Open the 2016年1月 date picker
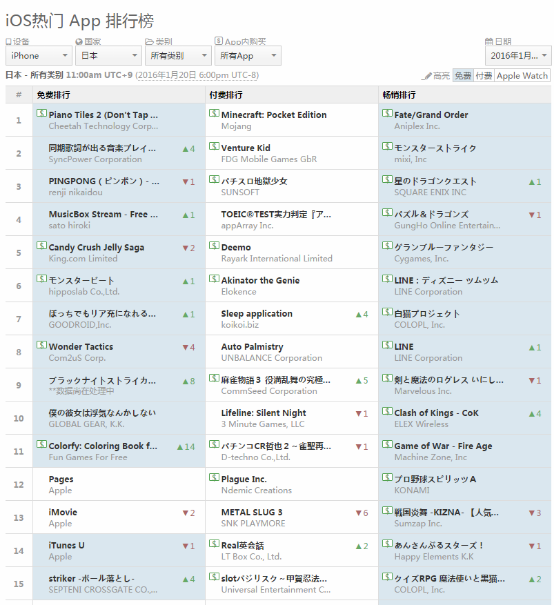 coord(518,56)
